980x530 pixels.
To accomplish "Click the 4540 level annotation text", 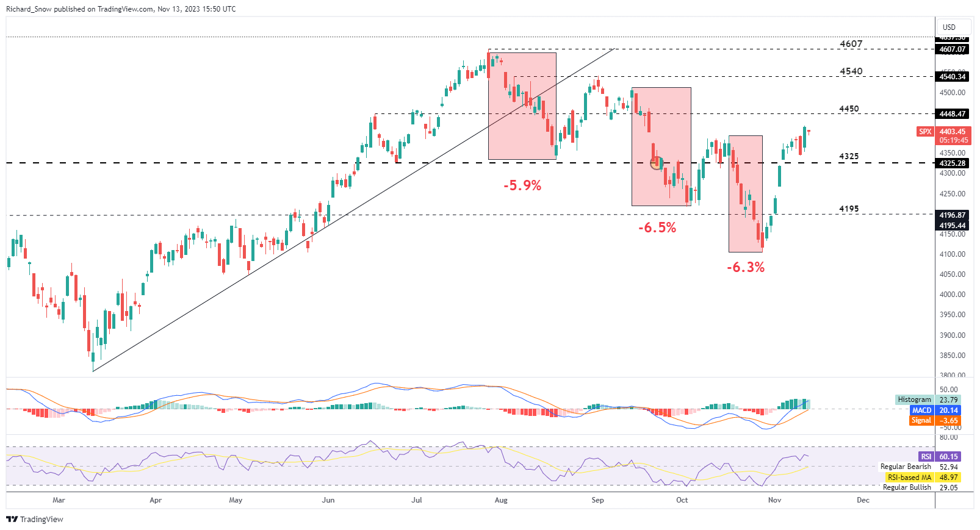I will pos(851,71).
